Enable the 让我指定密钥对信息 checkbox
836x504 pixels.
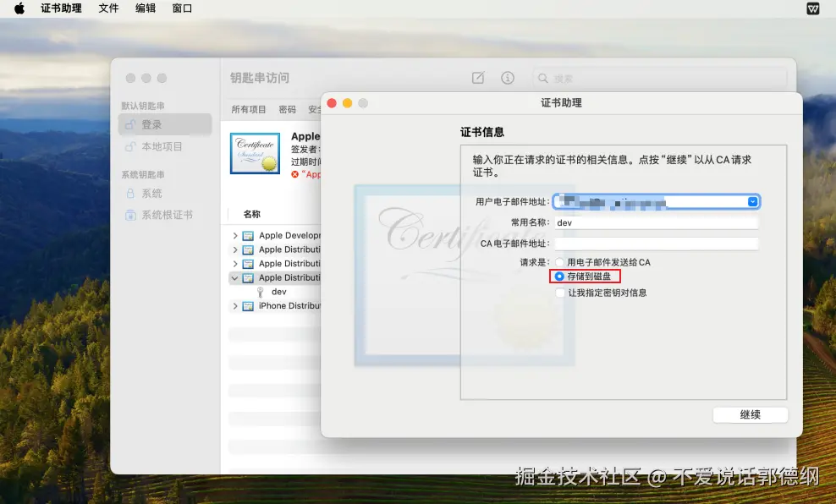coord(560,293)
